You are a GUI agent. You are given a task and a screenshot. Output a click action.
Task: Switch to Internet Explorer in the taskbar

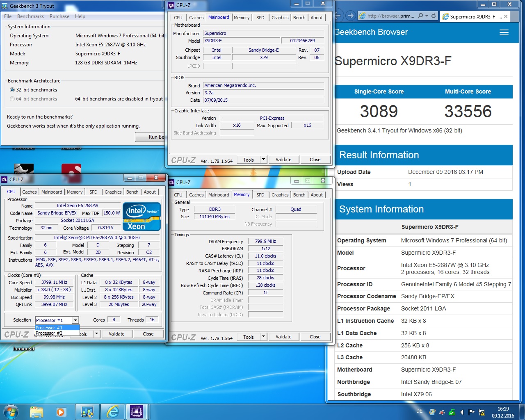click(112, 412)
